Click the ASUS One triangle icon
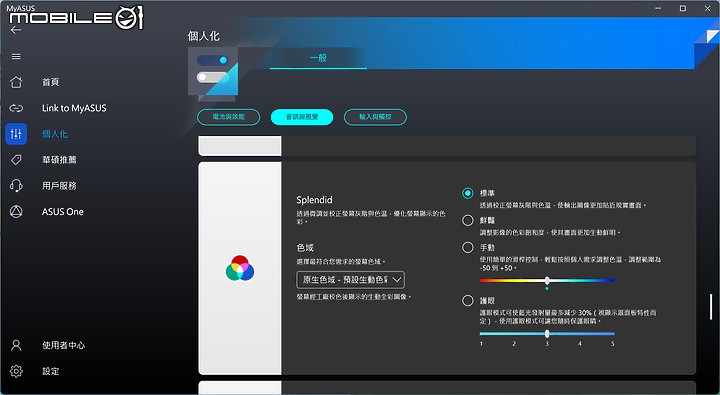 [16, 212]
